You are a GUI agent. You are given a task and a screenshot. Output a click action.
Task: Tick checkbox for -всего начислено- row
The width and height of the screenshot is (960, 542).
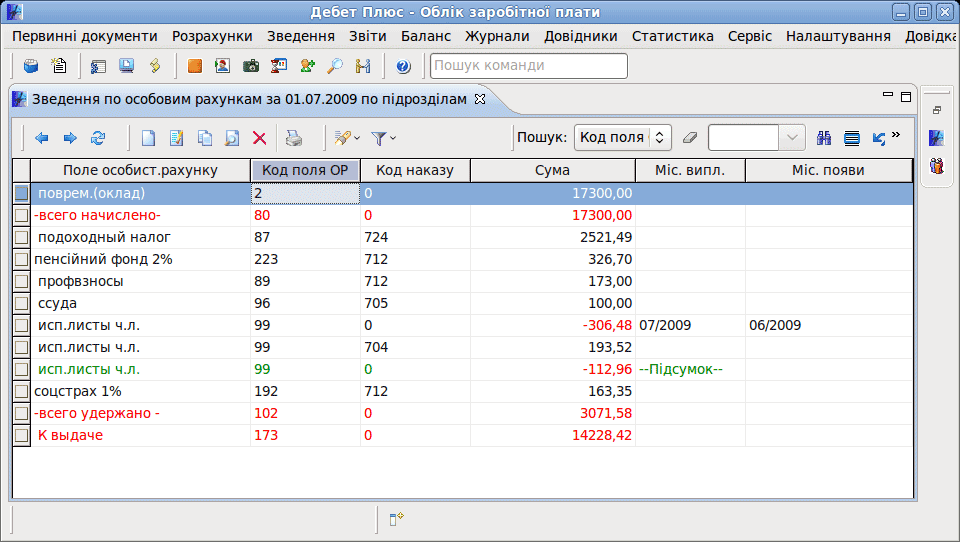tap(21, 216)
